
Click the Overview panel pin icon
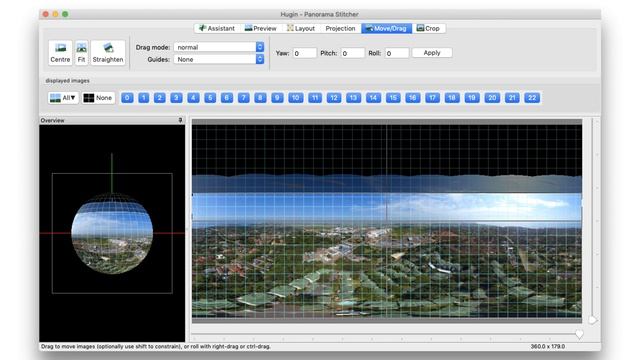[x=180, y=120]
